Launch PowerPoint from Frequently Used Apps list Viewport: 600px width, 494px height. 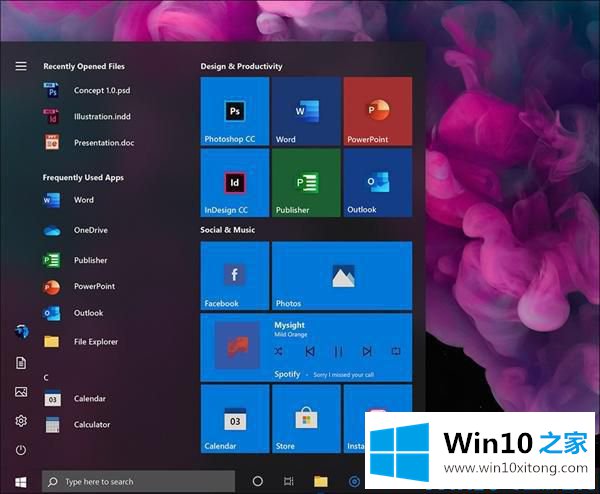point(79,286)
